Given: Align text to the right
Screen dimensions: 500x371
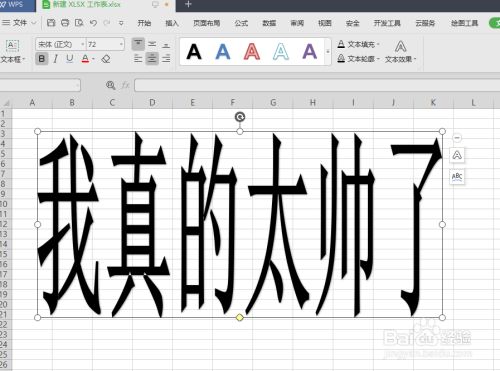Looking at the screenshot, I should click(166, 59).
